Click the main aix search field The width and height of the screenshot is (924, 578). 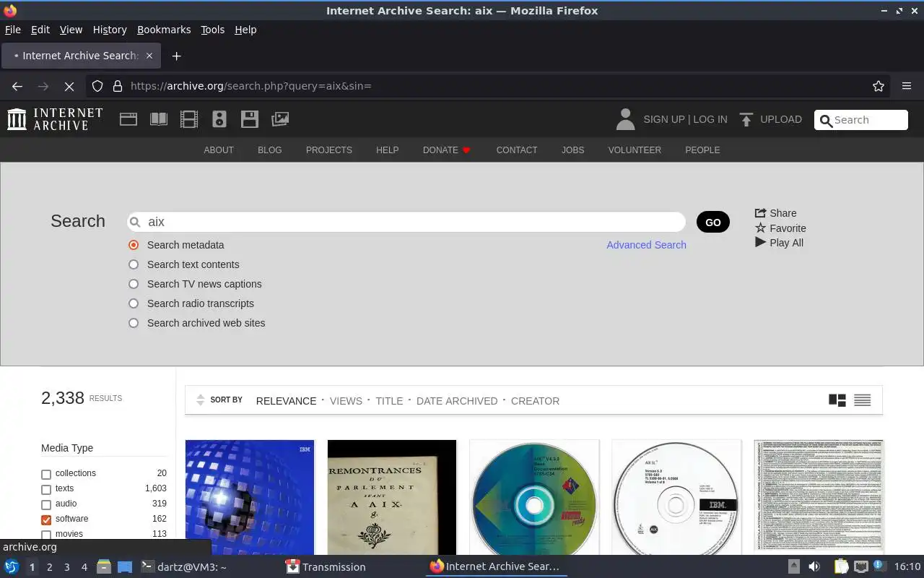[406, 222]
